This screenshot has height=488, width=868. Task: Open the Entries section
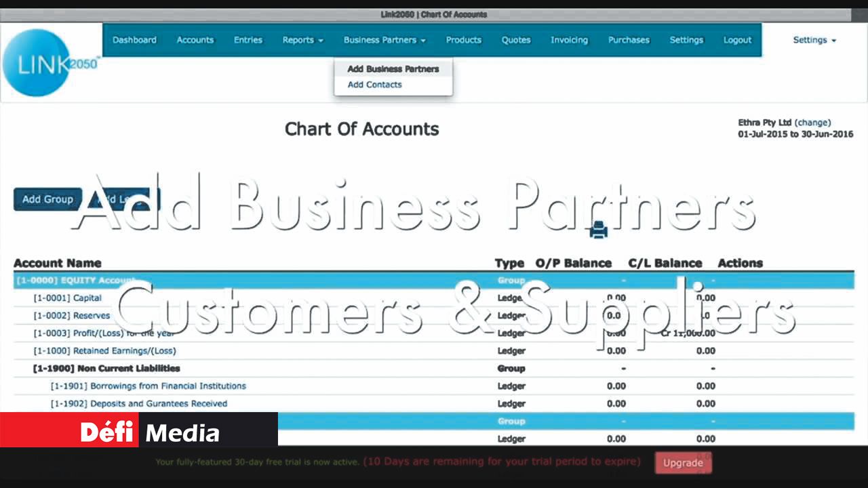pyautogui.click(x=248, y=40)
